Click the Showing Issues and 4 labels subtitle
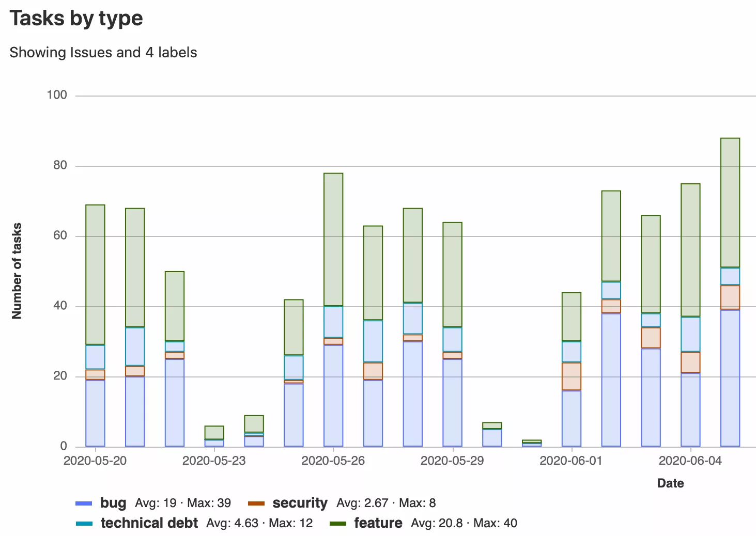Viewport: 756px width, 536px height. coord(103,53)
